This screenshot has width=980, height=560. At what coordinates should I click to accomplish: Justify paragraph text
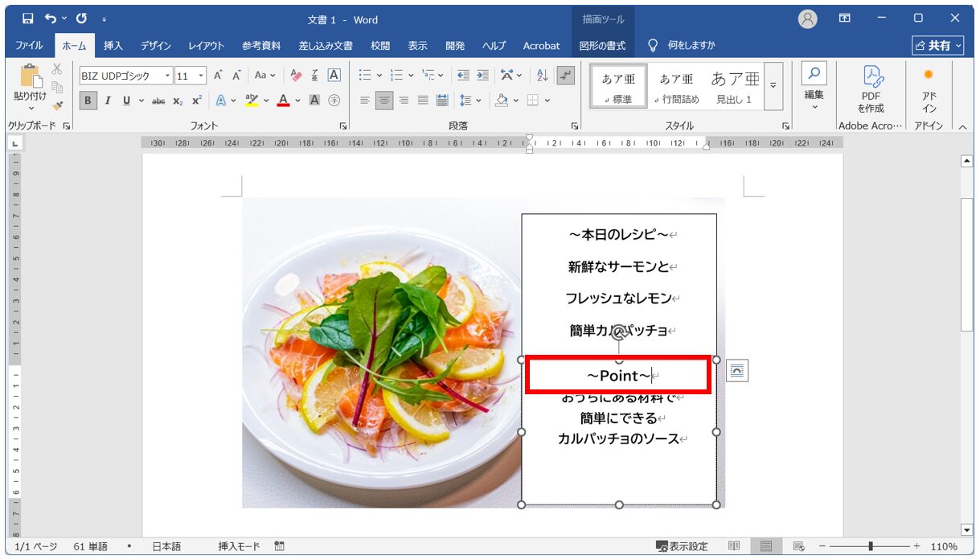(x=423, y=101)
